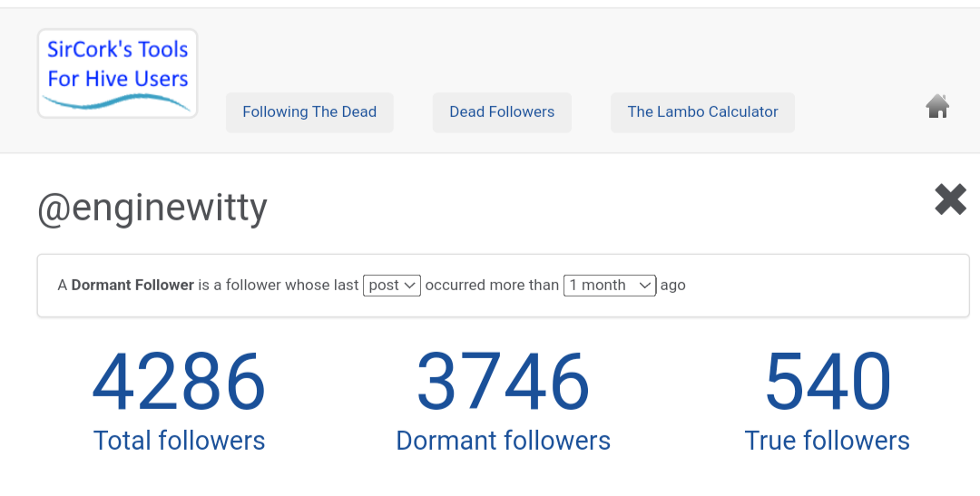Click the home icon in header
Viewport: 980px width, 496px height.
point(937,106)
